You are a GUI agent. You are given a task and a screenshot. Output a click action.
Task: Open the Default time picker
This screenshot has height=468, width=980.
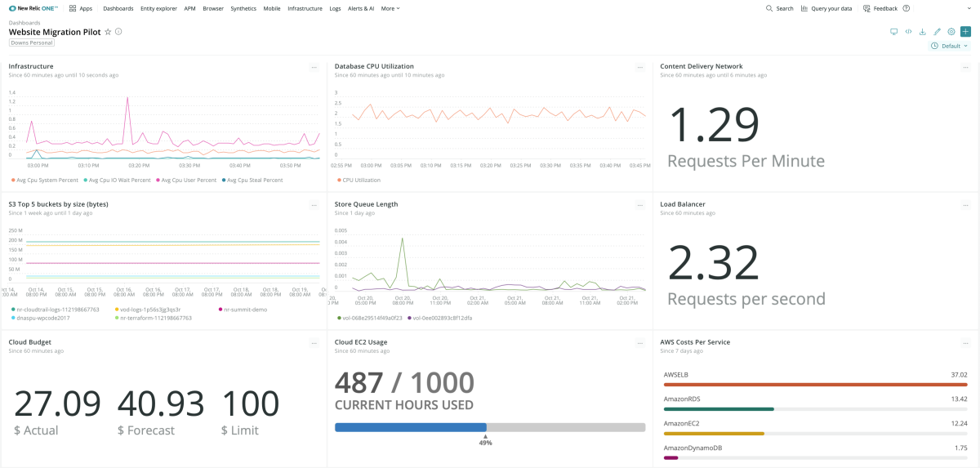pos(949,46)
